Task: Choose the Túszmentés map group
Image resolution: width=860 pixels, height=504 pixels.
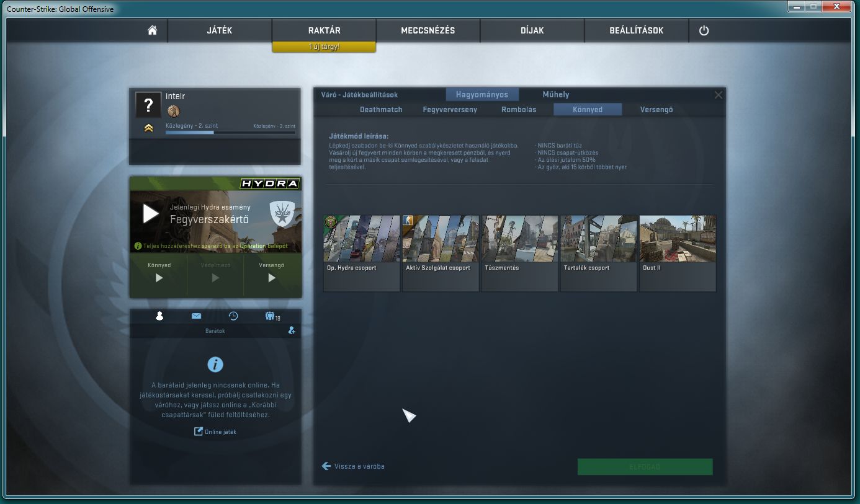Action: [x=519, y=254]
